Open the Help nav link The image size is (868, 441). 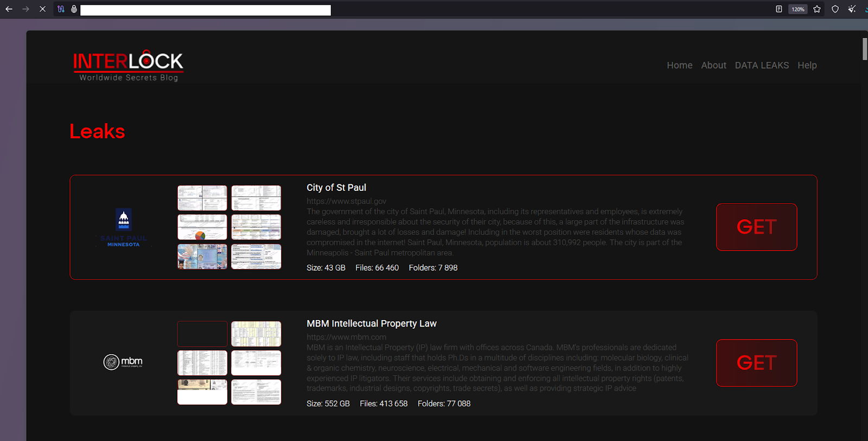tap(807, 65)
